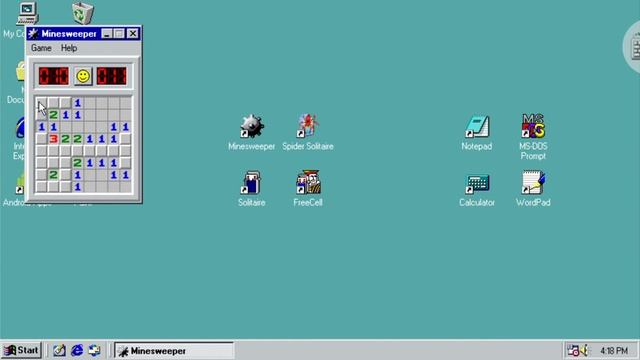Select the Calculator desktop icon
The width and height of the screenshot is (640, 360).
tap(477, 189)
